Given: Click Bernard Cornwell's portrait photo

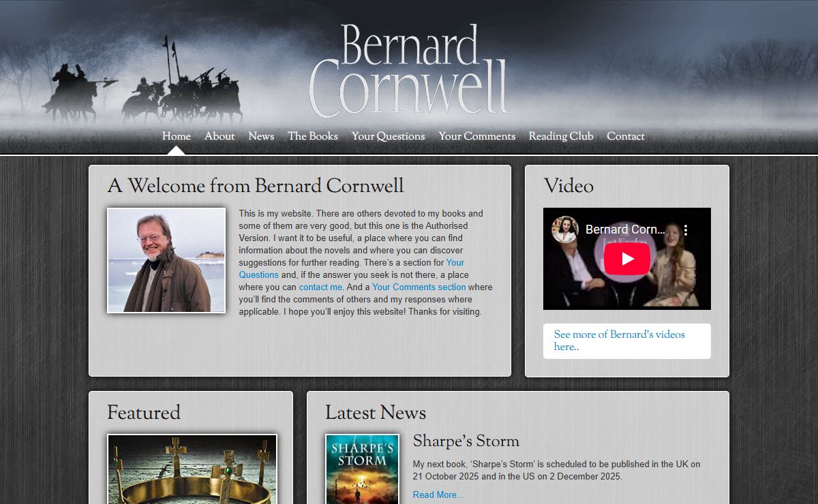Looking at the screenshot, I should (x=166, y=261).
